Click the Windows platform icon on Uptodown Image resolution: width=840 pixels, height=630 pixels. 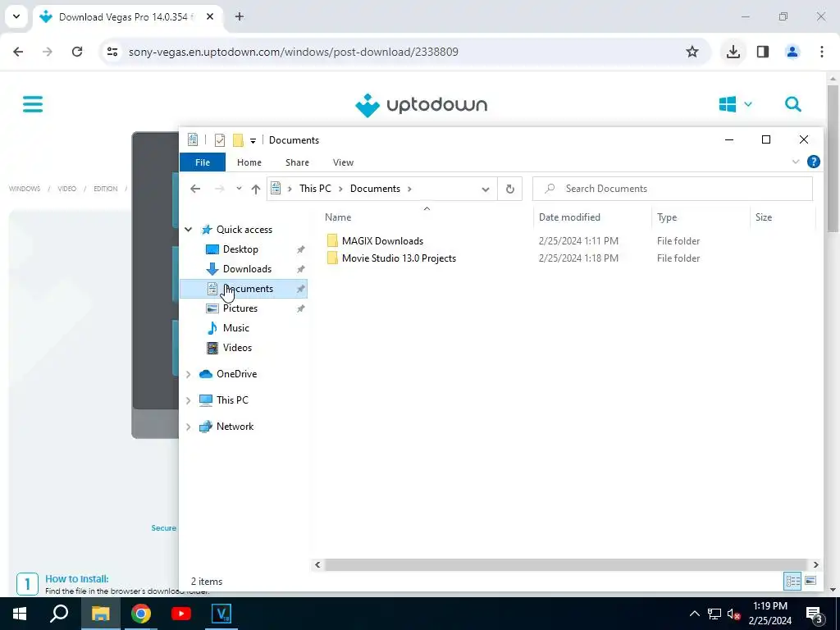(x=727, y=104)
